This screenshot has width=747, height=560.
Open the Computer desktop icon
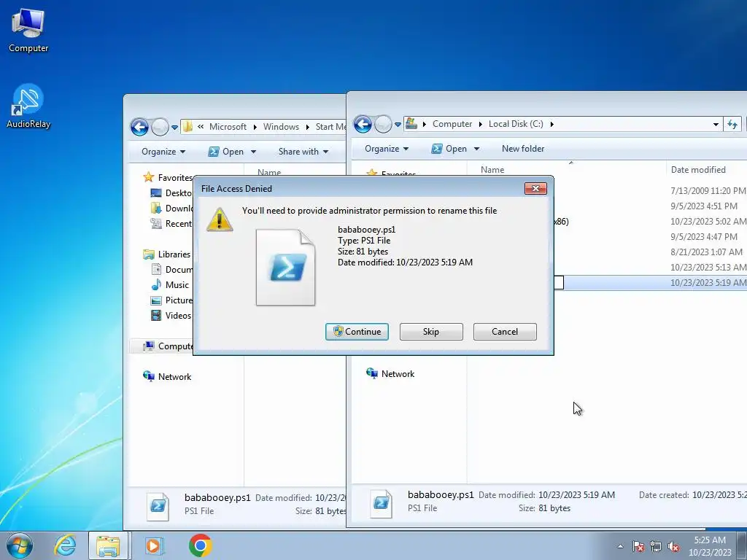[x=28, y=31]
